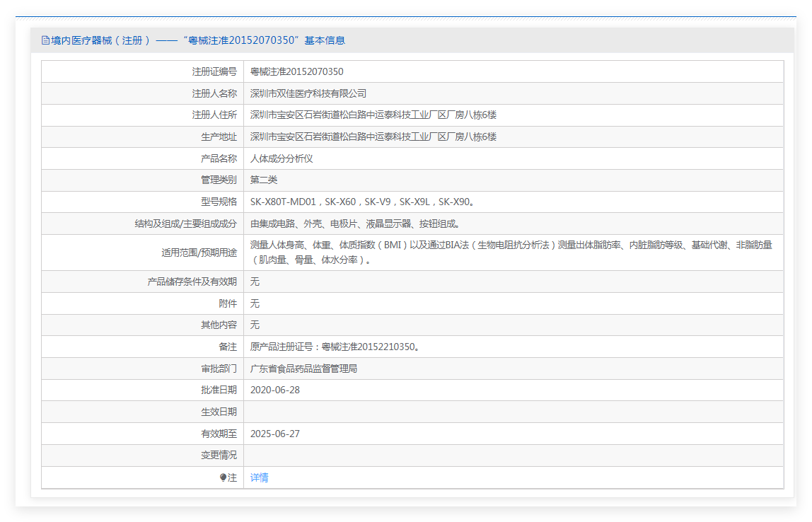Screen dimensions: 812x522
Task: Click the management class value 第二类
Action: (x=264, y=180)
